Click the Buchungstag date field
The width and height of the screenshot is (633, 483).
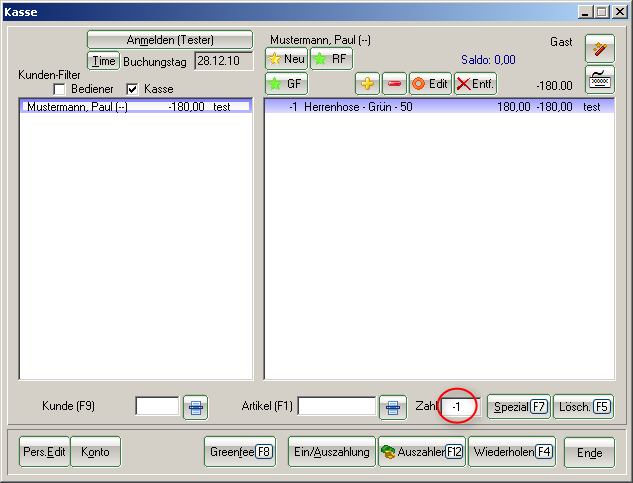[224, 61]
